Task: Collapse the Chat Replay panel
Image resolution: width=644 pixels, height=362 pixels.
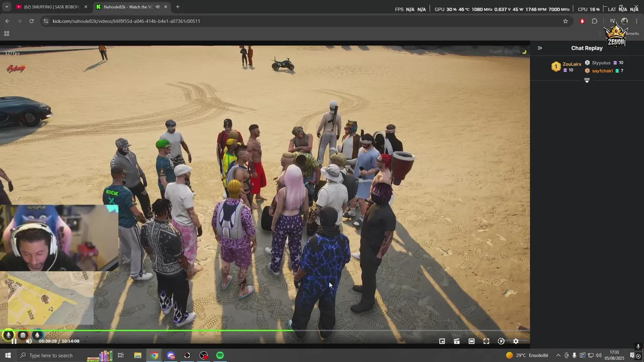Action: pyautogui.click(x=540, y=48)
